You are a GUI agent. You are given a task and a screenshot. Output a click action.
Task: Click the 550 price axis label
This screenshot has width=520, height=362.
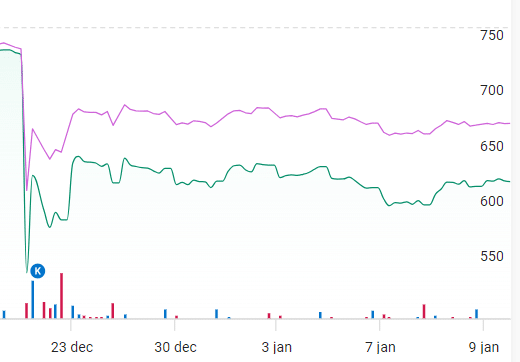[x=492, y=256]
